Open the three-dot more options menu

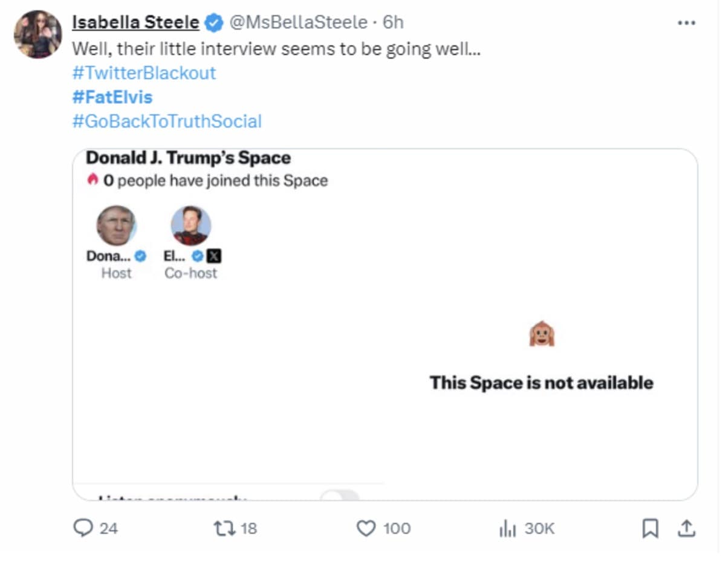[686, 23]
